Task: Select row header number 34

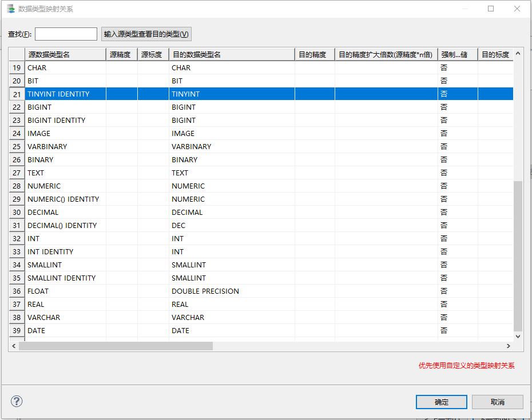Action: (17, 265)
